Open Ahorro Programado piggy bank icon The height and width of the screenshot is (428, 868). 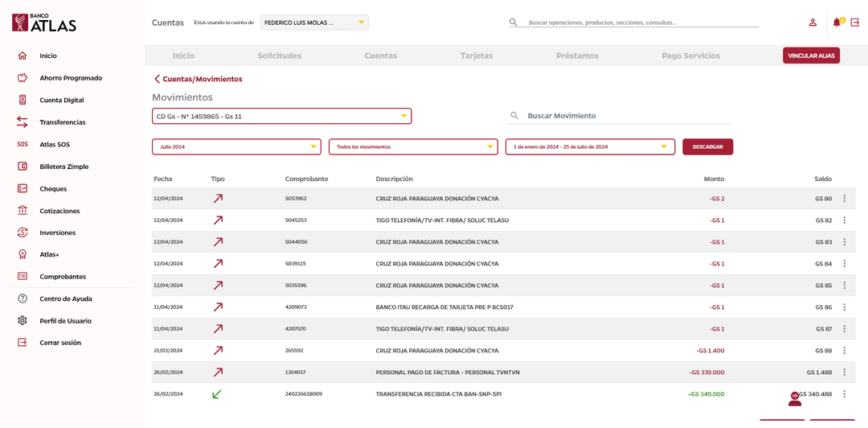[x=23, y=78]
